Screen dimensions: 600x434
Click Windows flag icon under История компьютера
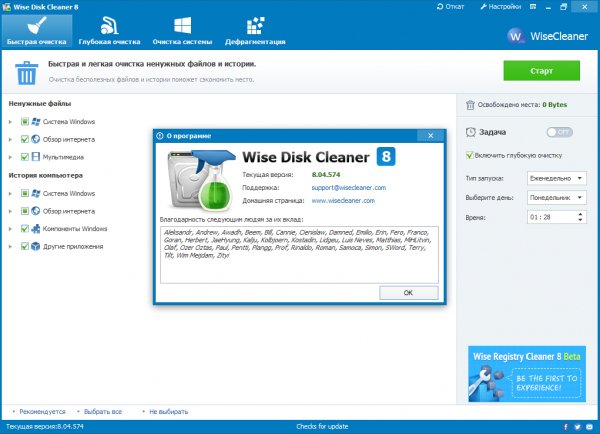click(x=36, y=194)
